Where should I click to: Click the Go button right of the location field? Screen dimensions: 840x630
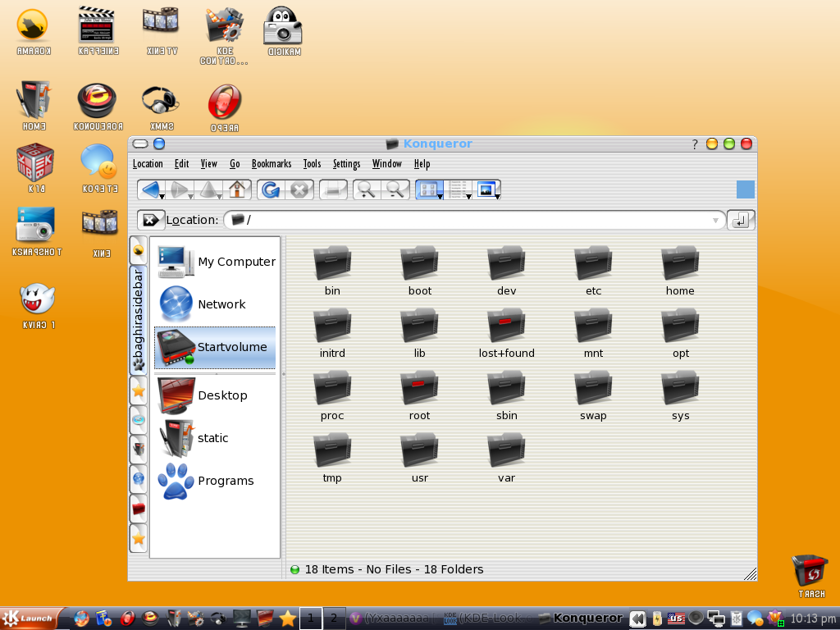(741, 220)
